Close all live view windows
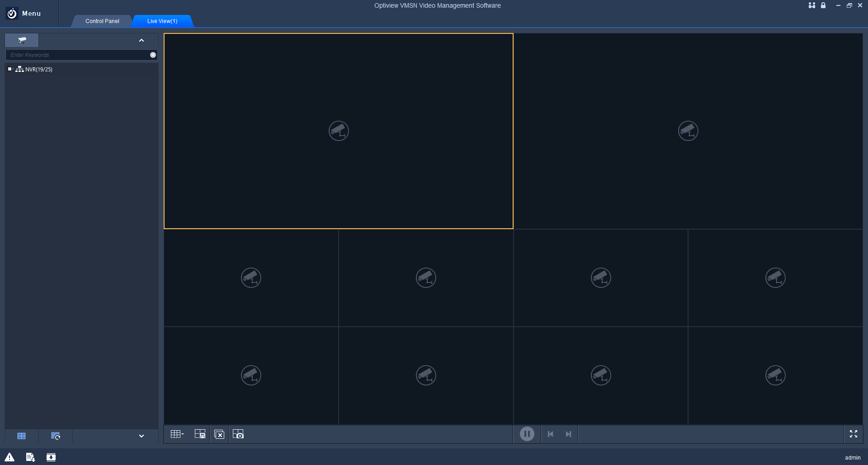The image size is (868, 465). 219,434
